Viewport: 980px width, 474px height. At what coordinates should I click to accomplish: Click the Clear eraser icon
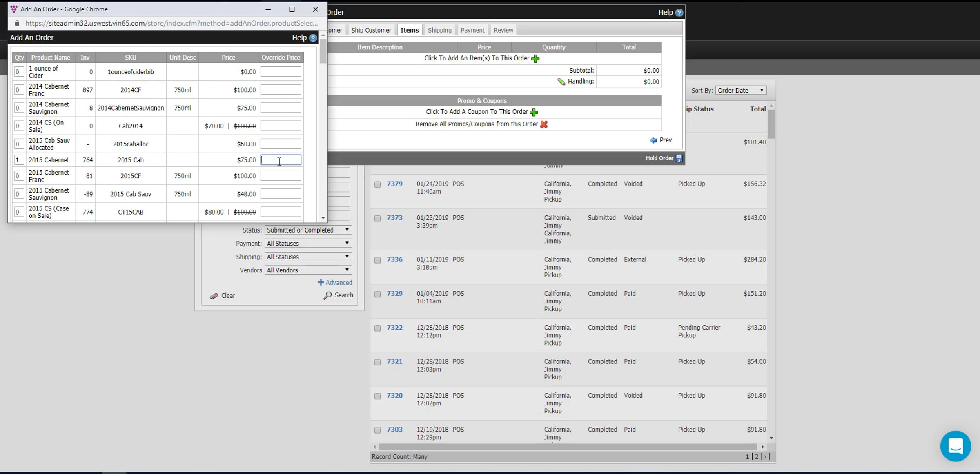[x=214, y=296]
